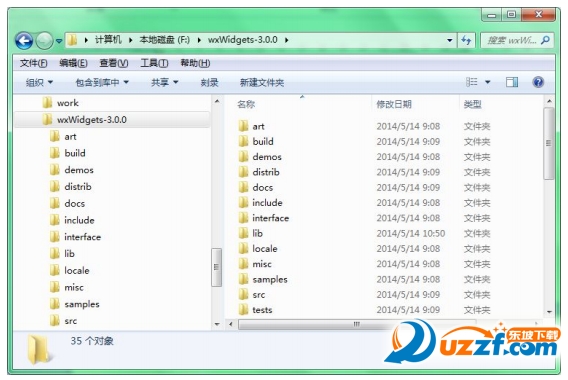This screenshot has width=568, height=380.
Task: Select lib in the navigation tree
Action: (70, 254)
